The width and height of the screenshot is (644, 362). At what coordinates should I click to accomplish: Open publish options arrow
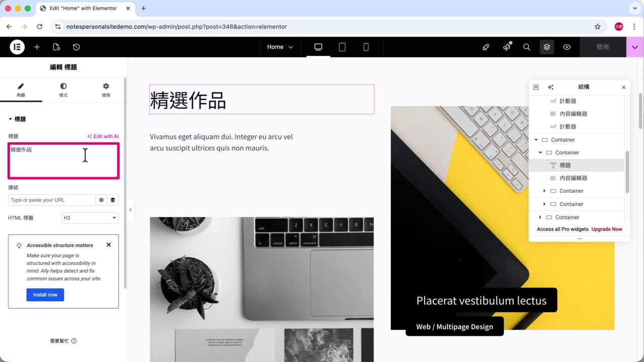(x=635, y=47)
